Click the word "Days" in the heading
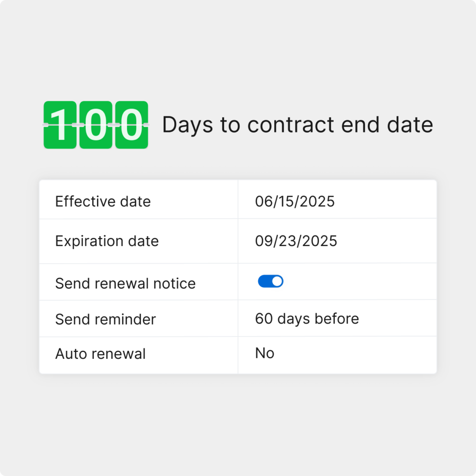The width and height of the screenshot is (476, 476). coord(188,125)
